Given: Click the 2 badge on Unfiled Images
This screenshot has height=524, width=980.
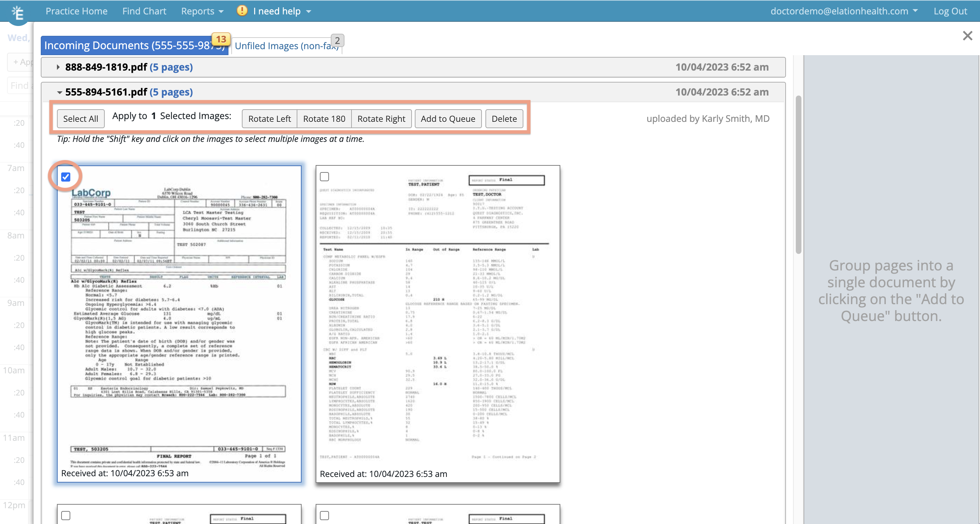Looking at the screenshot, I should (337, 40).
